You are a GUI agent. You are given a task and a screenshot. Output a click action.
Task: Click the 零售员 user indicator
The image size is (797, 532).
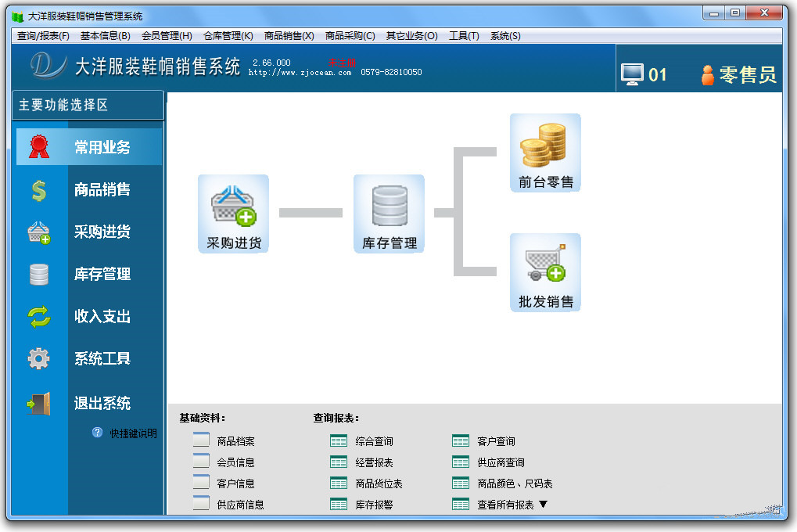(738, 75)
